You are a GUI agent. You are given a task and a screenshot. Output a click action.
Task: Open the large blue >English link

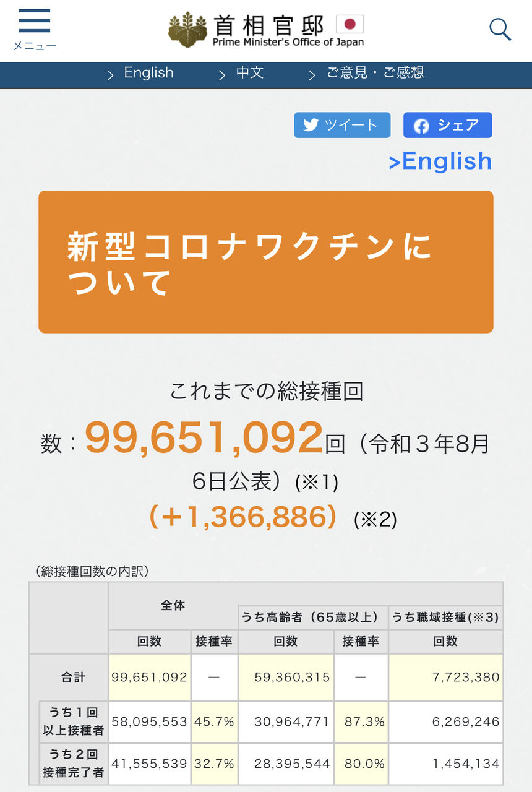coord(440,161)
